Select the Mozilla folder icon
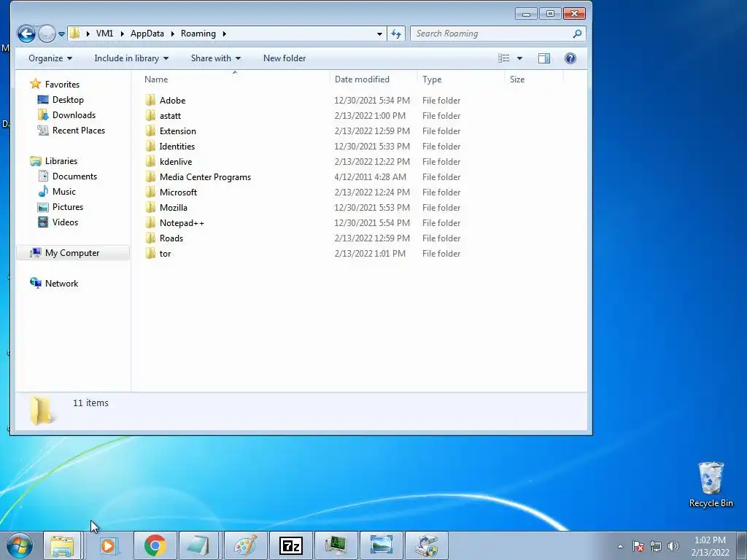Viewport: 747px width, 560px height. pyautogui.click(x=150, y=208)
